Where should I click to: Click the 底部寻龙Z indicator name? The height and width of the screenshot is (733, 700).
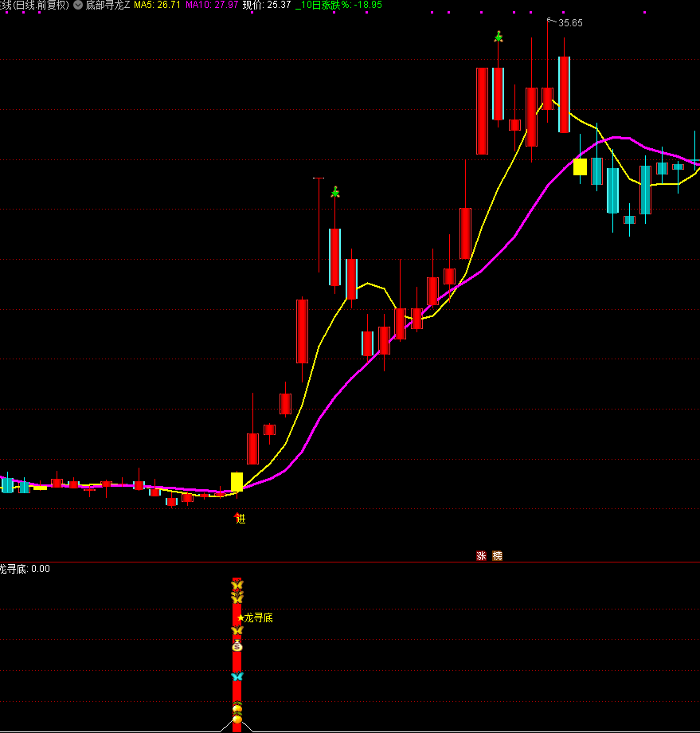(x=108, y=5)
